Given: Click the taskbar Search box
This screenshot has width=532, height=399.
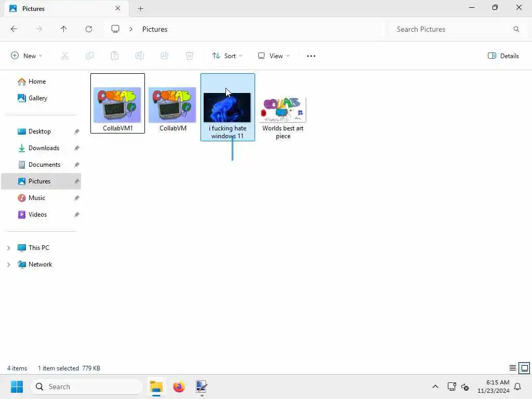Looking at the screenshot, I should point(87,387).
